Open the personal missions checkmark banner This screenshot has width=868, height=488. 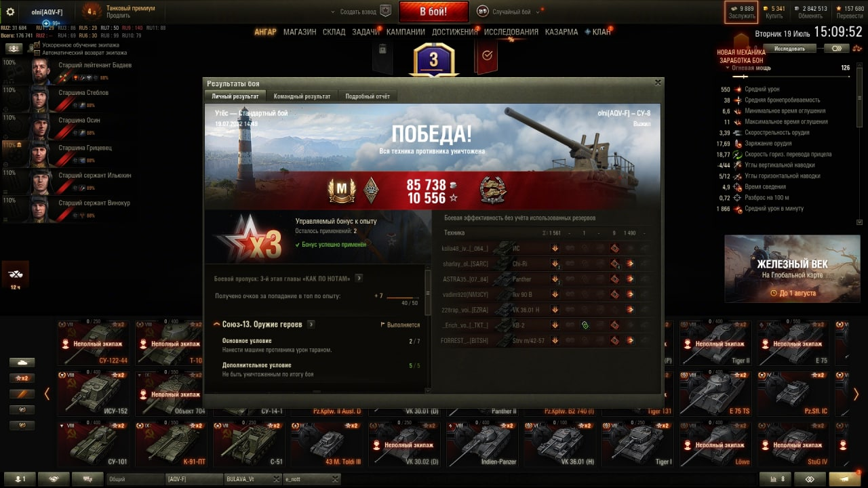point(486,57)
